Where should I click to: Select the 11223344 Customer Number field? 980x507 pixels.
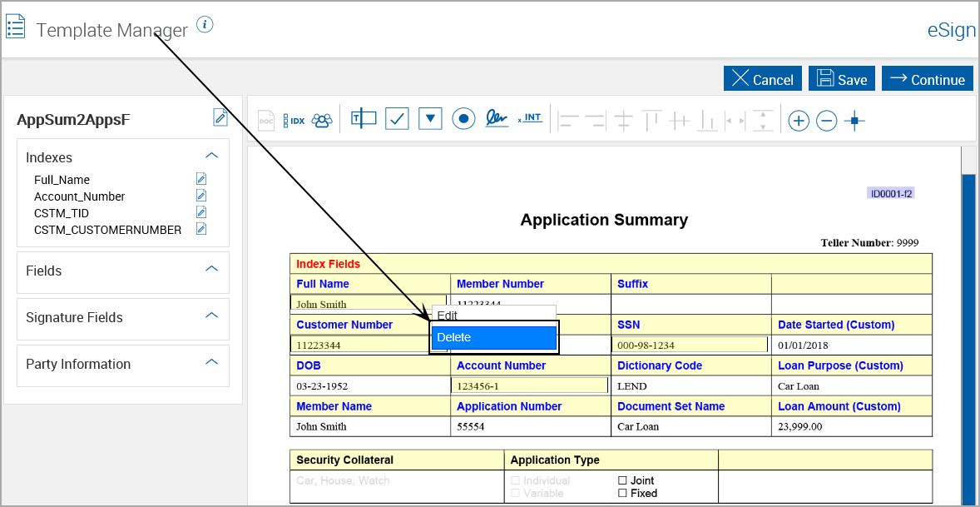(x=360, y=345)
